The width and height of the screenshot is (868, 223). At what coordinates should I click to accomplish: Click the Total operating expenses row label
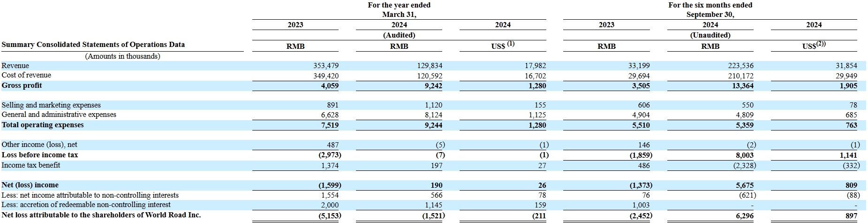tap(43, 125)
